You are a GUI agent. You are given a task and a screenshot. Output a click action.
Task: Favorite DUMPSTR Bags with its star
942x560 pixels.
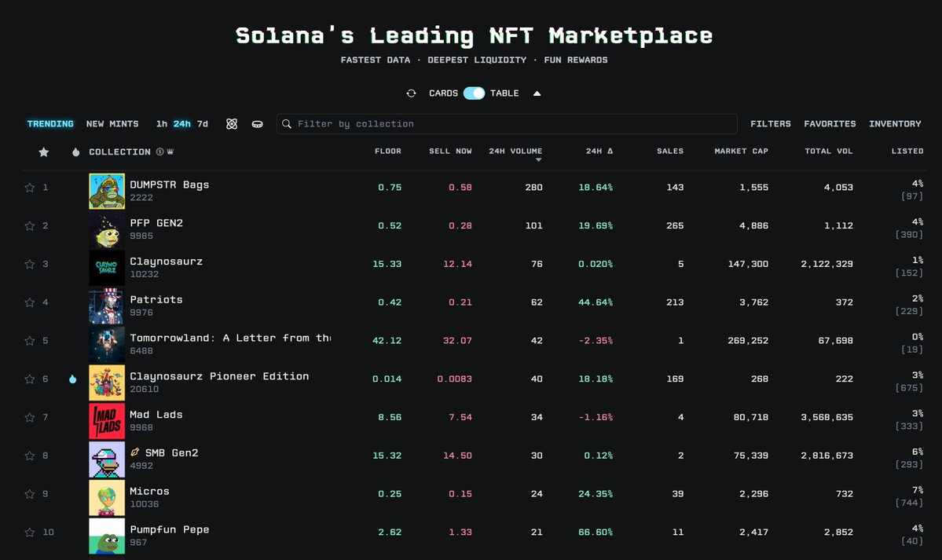click(x=29, y=188)
